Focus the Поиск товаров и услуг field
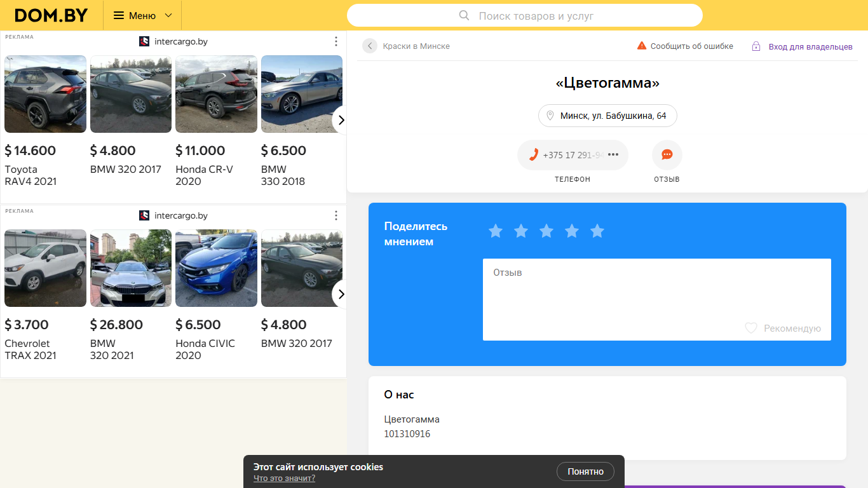This screenshot has height=488, width=868. click(525, 15)
